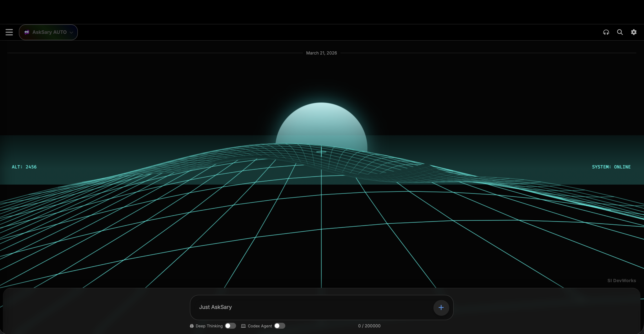The image size is (644, 334).
Task: Click the plus attach button
Action: tap(441, 307)
